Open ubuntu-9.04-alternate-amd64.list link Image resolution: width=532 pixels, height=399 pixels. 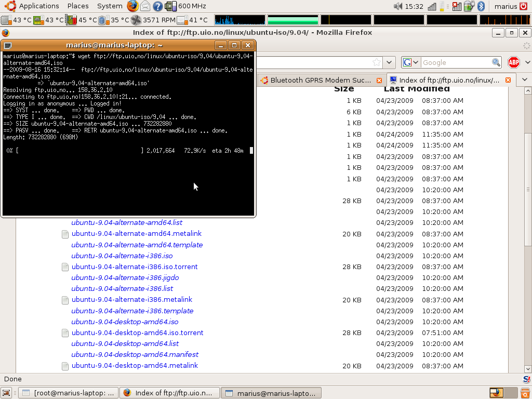pyautogui.click(x=127, y=222)
